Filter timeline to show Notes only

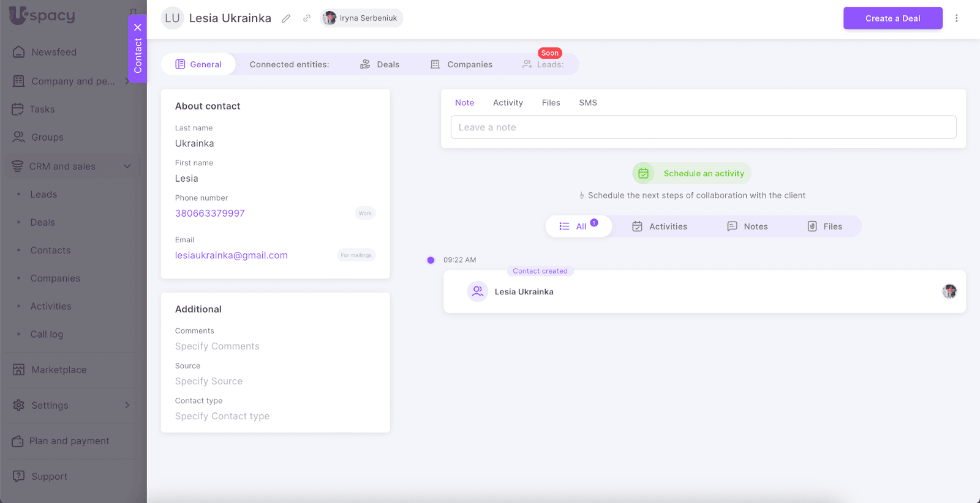tap(747, 226)
